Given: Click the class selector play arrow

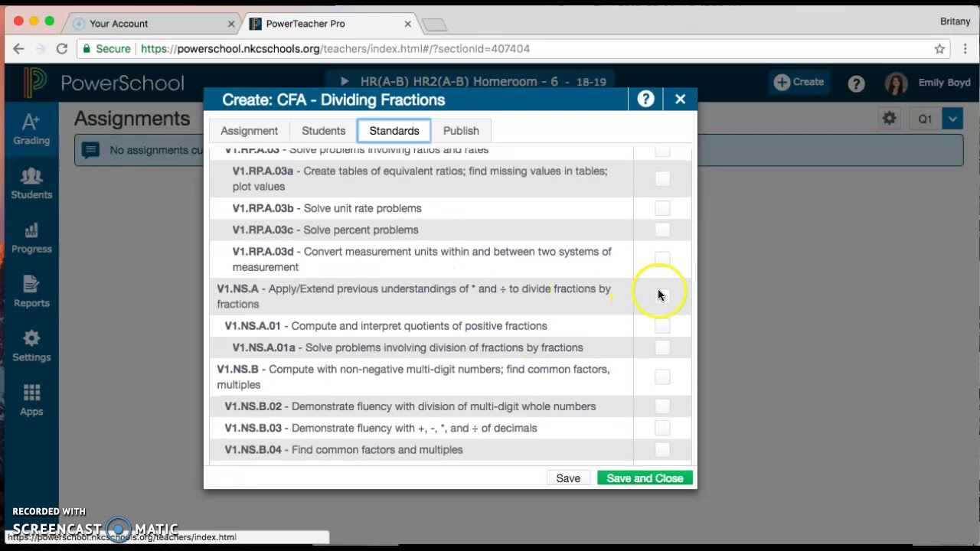Looking at the screenshot, I should pyautogui.click(x=345, y=81).
